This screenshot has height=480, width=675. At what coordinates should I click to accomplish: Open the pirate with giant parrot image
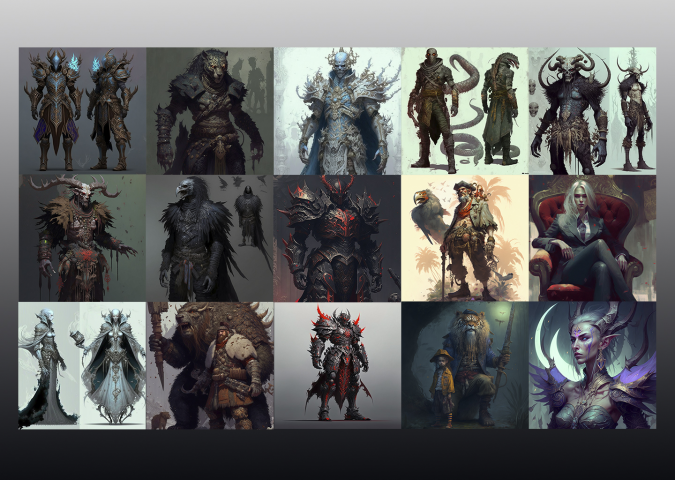click(x=465, y=238)
